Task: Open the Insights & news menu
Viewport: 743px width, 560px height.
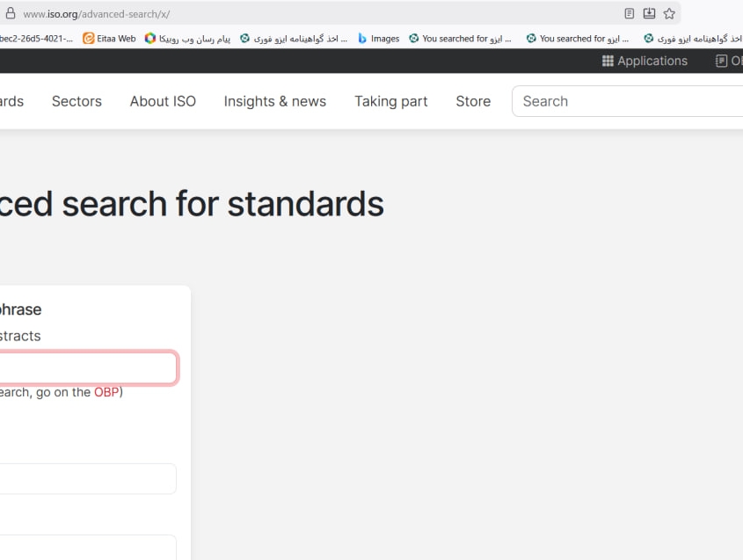Action: coord(274,101)
